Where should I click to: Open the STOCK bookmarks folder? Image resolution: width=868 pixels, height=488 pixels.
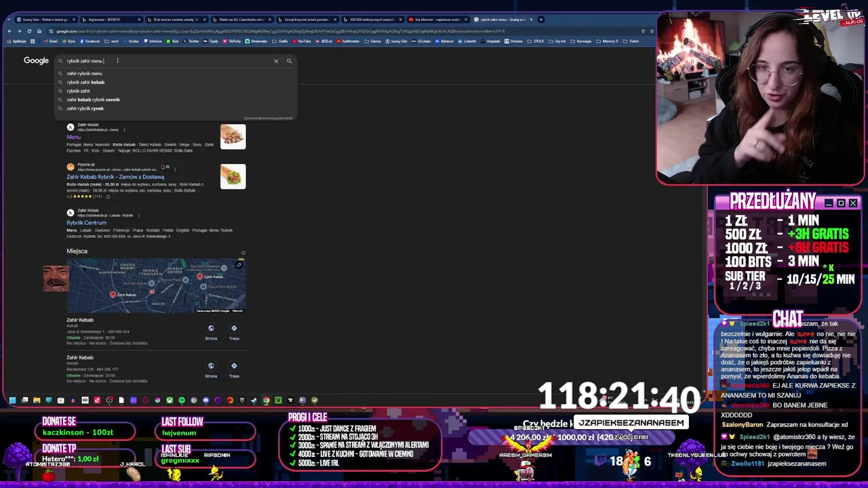536,41
